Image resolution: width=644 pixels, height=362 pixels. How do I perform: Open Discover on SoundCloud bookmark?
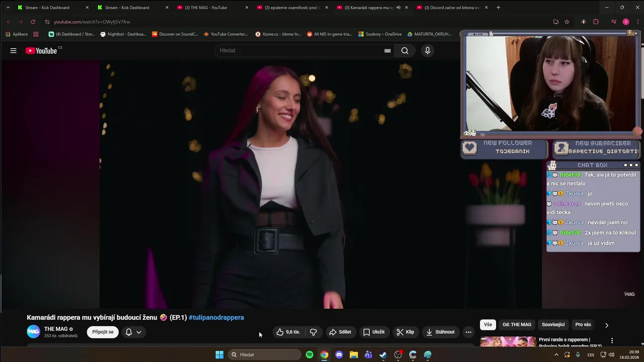(175, 34)
